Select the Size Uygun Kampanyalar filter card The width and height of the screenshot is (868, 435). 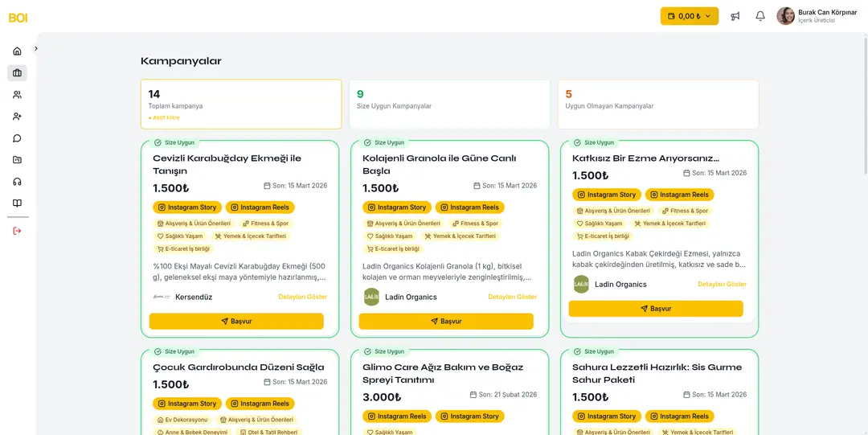449,104
